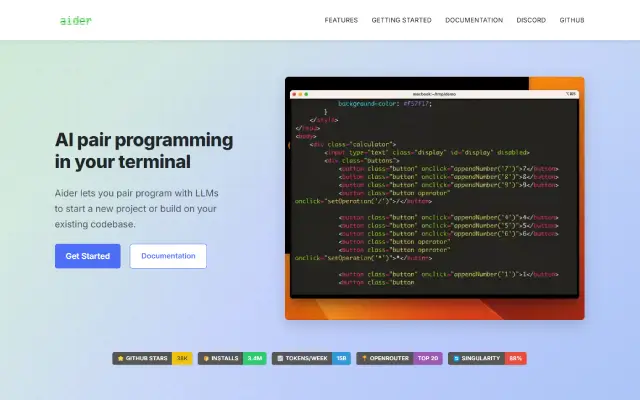640x400 pixels.
Task: Click the green zoom dot in the demo terminal
Action: click(306, 94)
